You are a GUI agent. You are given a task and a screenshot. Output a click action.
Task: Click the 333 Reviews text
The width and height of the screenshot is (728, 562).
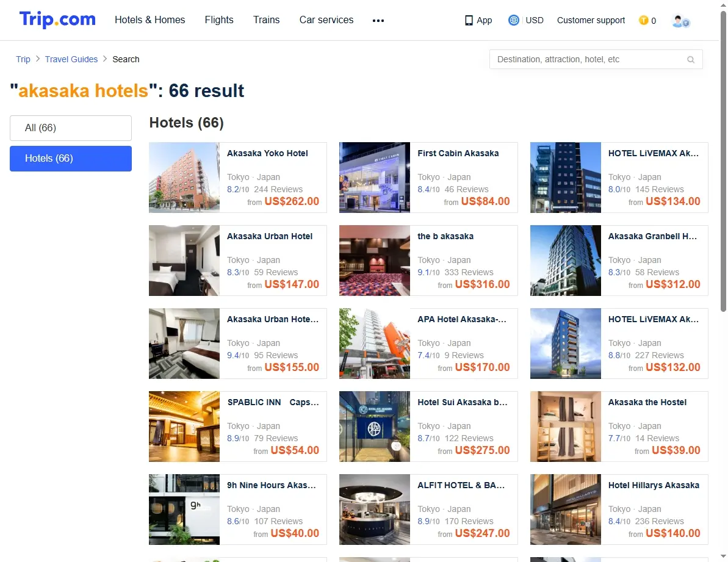point(469,273)
